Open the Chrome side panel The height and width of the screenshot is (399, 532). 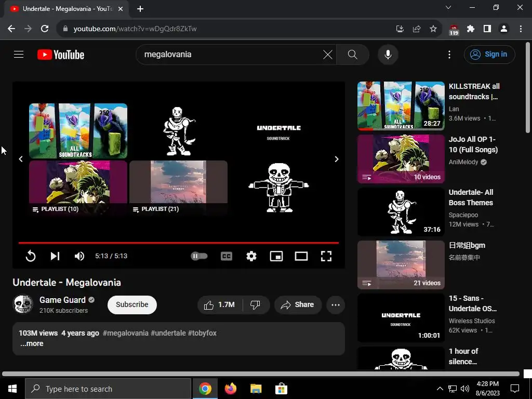click(487, 29)
